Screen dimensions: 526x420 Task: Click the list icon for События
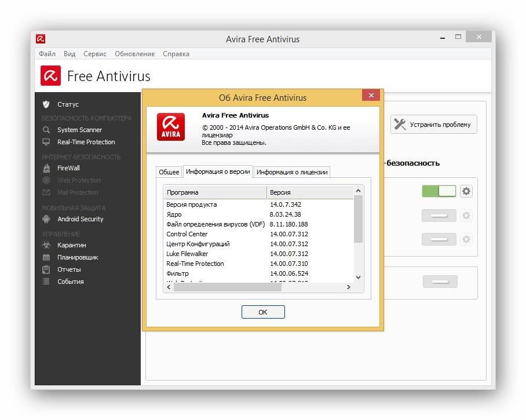pyautogui.click(x=46, y=282)
